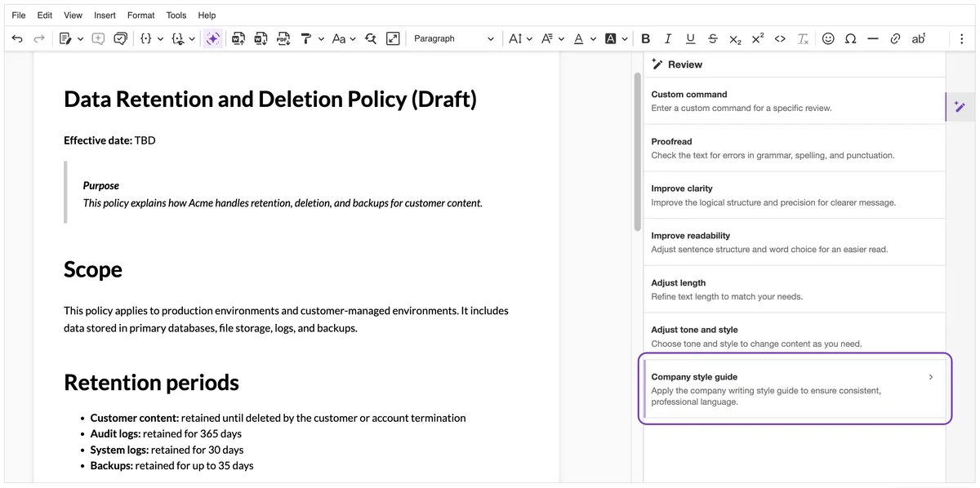
Task: Click the font background color swatch
Action: coord(610,38)
